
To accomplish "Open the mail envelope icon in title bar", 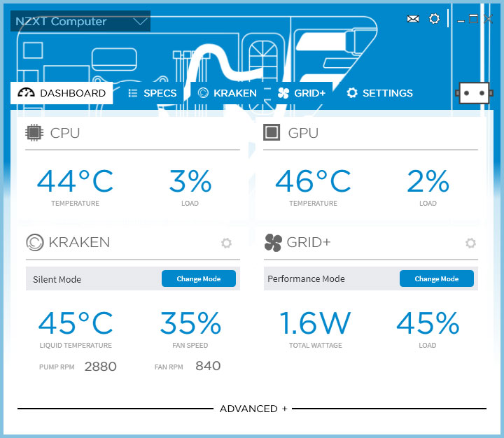I will [413, 19].
